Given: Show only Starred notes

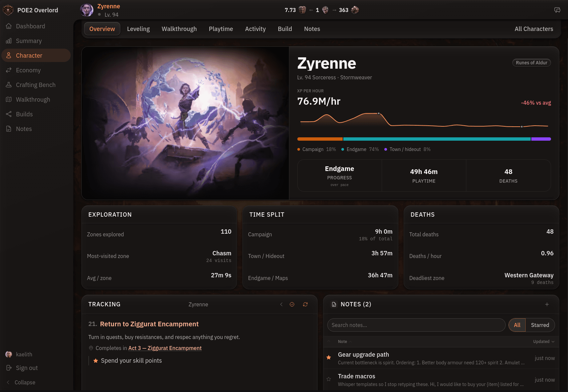Looking at the screenshot, I should (540, 325).
